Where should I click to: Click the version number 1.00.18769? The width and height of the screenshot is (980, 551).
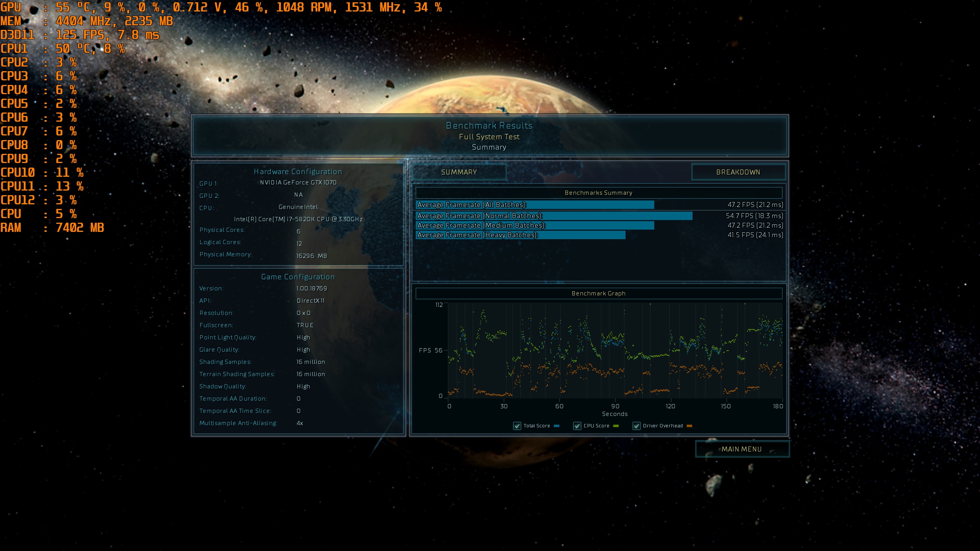pos(312,289)
